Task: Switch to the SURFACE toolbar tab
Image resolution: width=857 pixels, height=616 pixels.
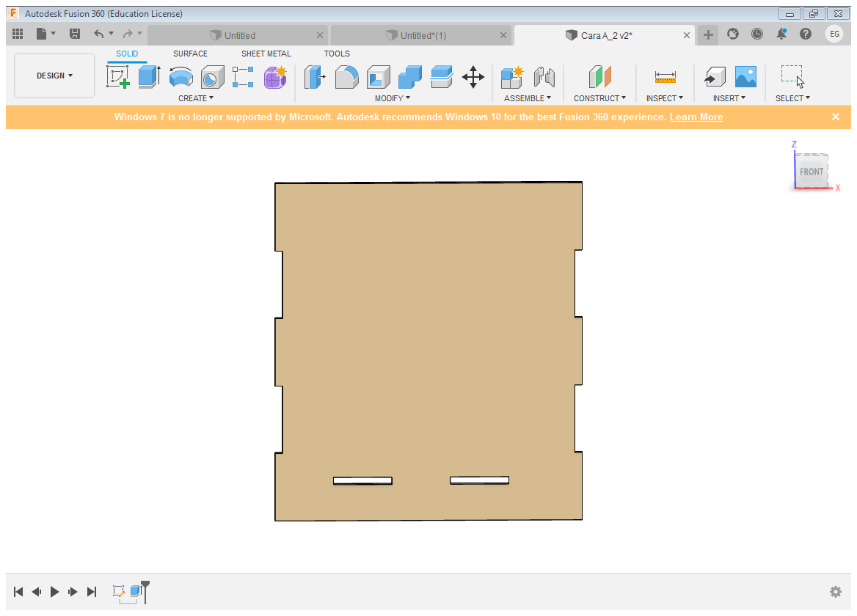Action: tap(190, 54)
